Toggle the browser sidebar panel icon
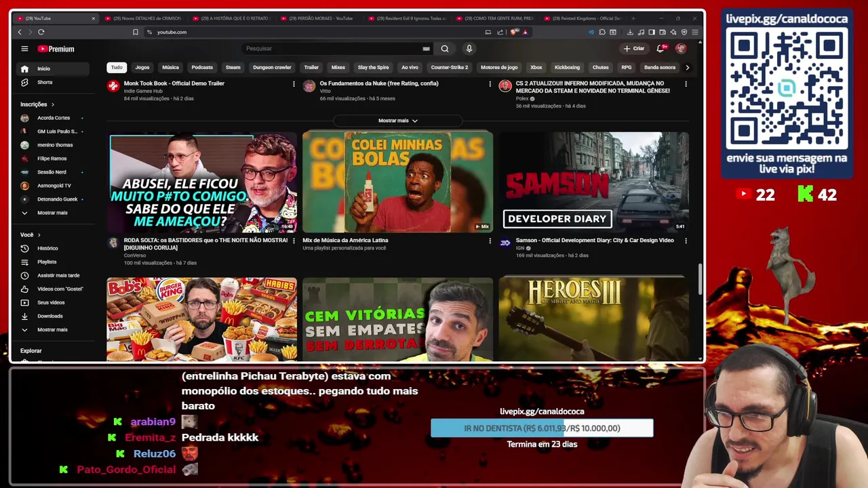The width and height of the screenshot is (868, 488). click(x=652, y=32)
